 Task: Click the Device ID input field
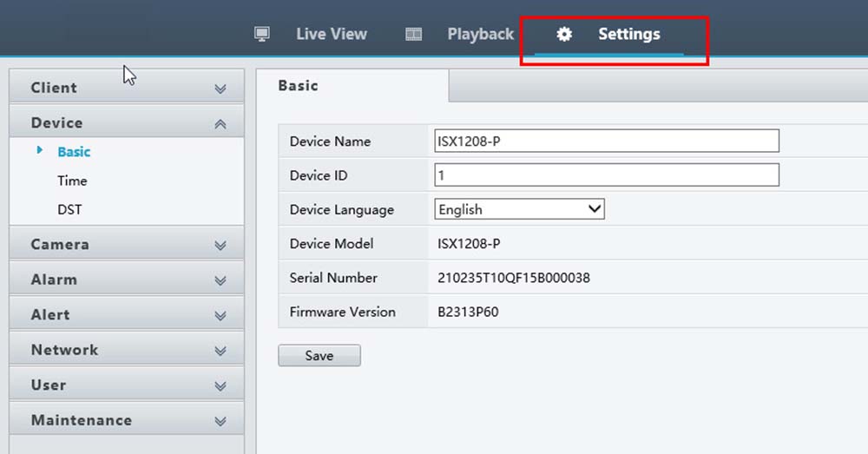click(606, 175)
